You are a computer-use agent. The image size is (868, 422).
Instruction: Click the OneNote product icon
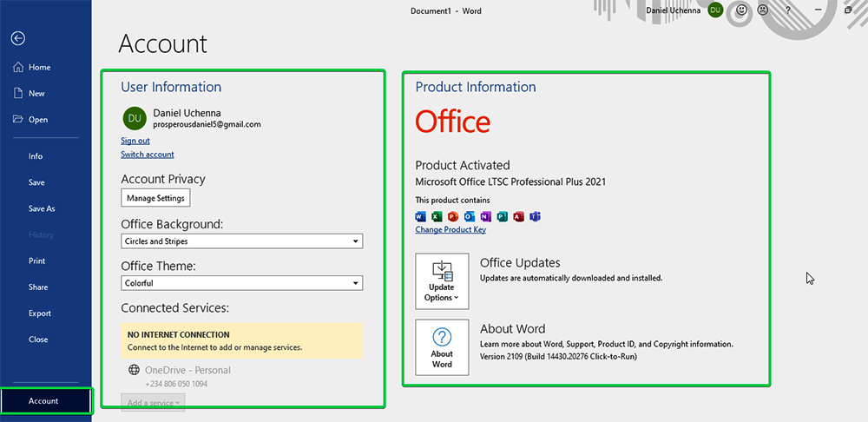pos(485,216)
